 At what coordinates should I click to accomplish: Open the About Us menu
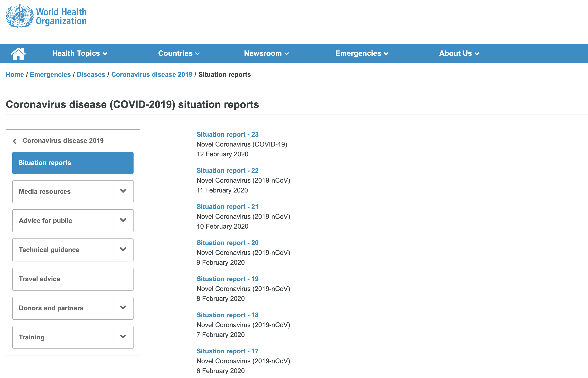[459, 54]
